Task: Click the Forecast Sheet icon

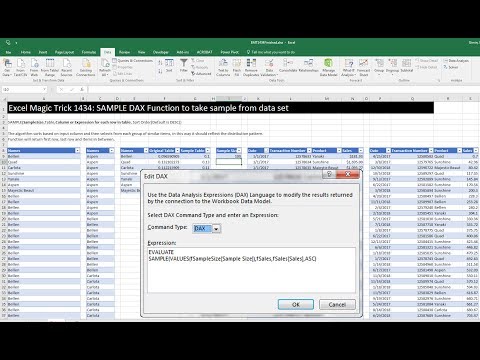Action: point(364,67)
